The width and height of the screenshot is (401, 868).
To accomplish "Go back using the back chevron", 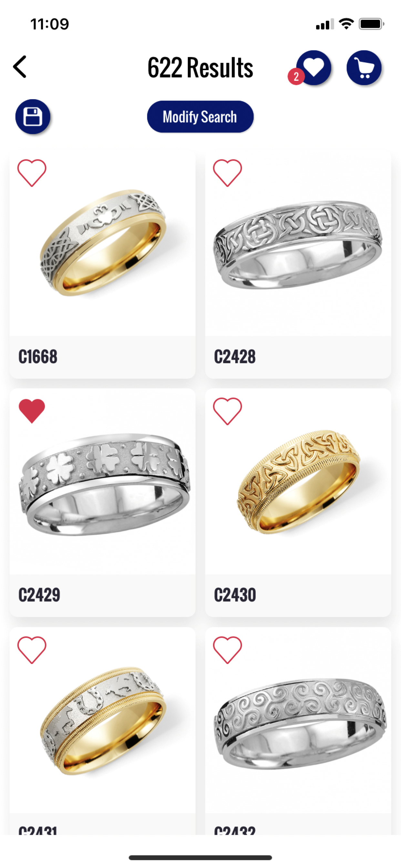I will click(20, 67).
